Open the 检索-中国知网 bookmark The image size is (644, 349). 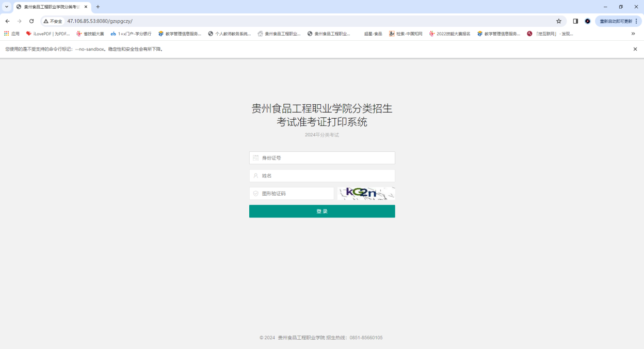406,34
